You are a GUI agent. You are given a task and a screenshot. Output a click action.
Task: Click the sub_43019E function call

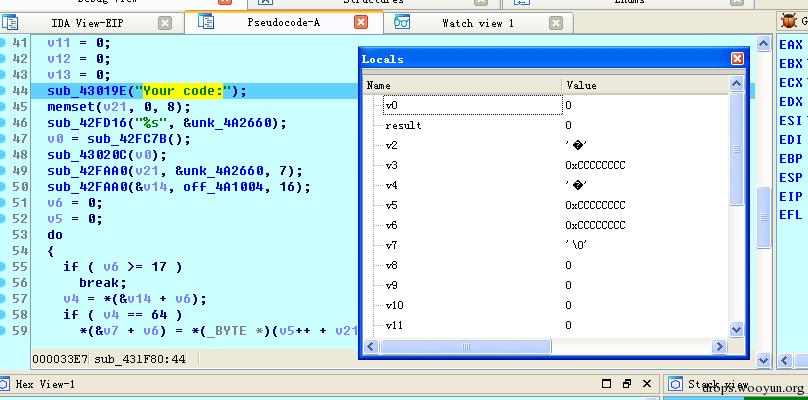click(87, 91)
